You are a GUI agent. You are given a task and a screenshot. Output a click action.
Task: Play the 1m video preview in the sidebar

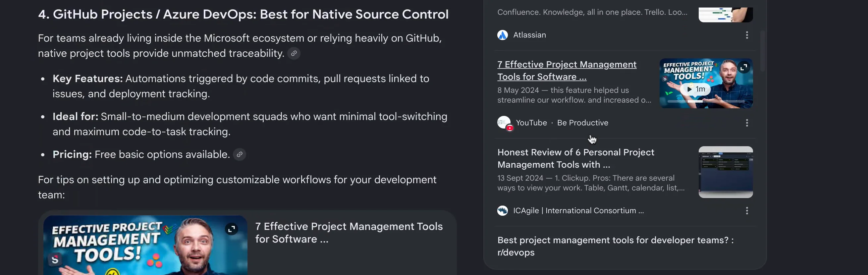pyautogui.click(x=695, y=89)
